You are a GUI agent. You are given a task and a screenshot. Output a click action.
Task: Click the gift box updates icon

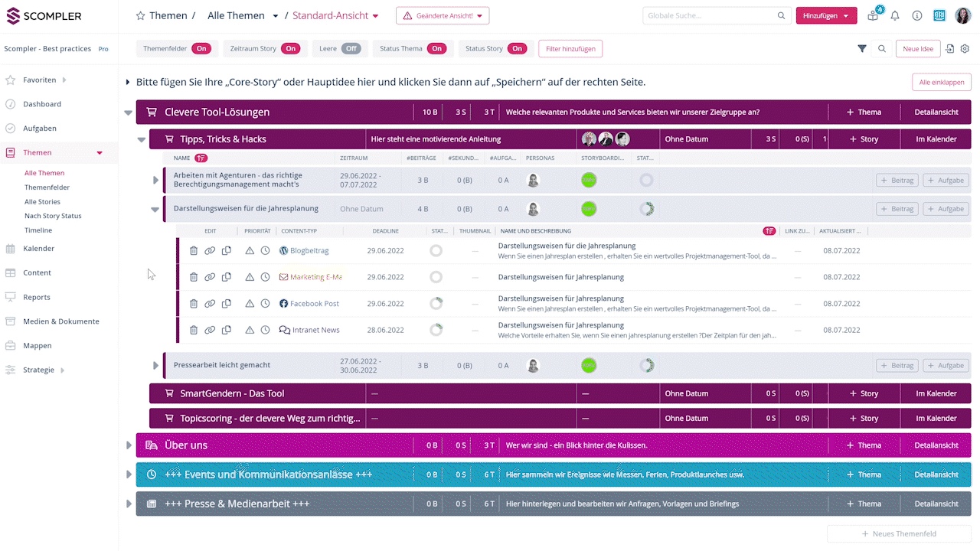873,16
